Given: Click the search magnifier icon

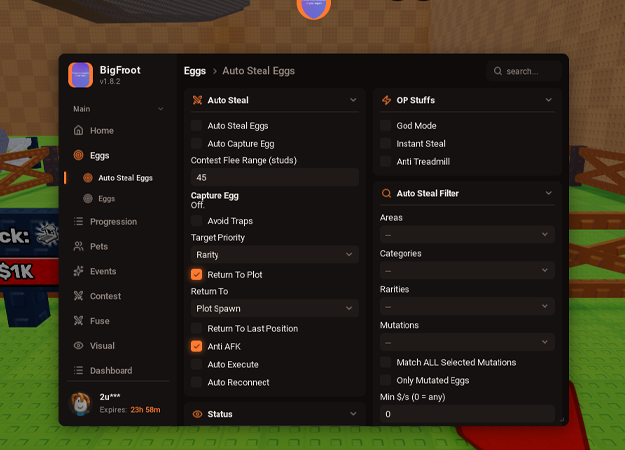Looking at the screenshot, I should click(x=498, y=71).
